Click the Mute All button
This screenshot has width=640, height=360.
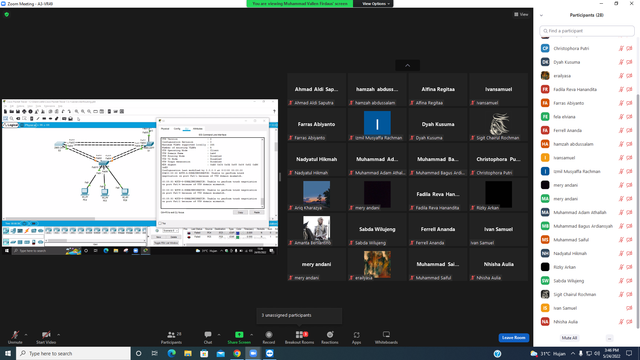[x=569, y=338]
